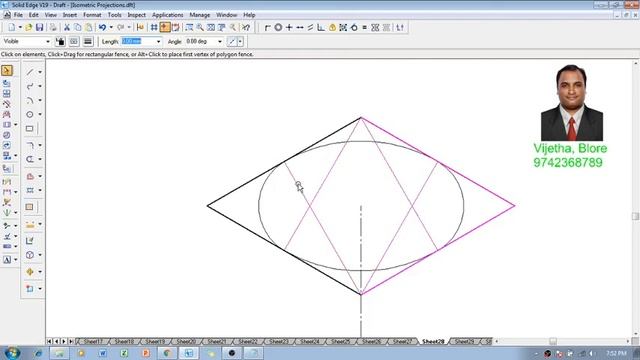Choose the Fillet tool
Image resolution: width=640 pixels, height=360 pixels.
(x=30, y=145)
